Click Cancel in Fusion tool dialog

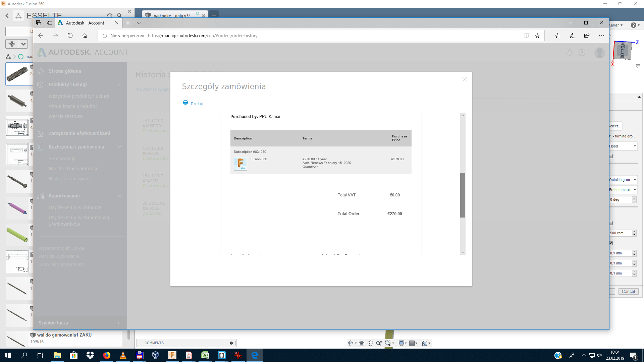(628, 292)
